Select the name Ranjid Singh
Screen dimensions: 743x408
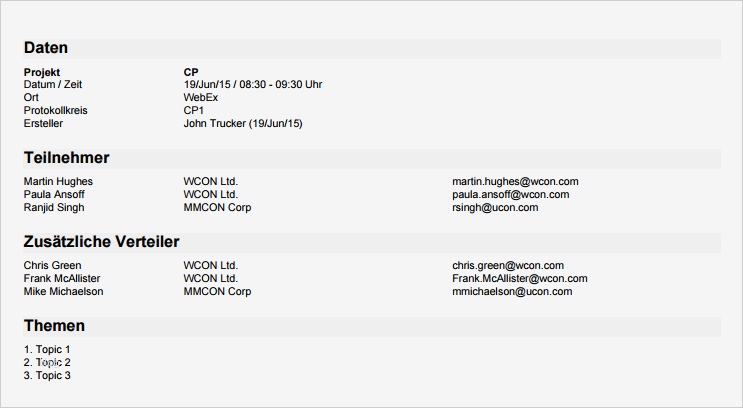pos(54,207)
